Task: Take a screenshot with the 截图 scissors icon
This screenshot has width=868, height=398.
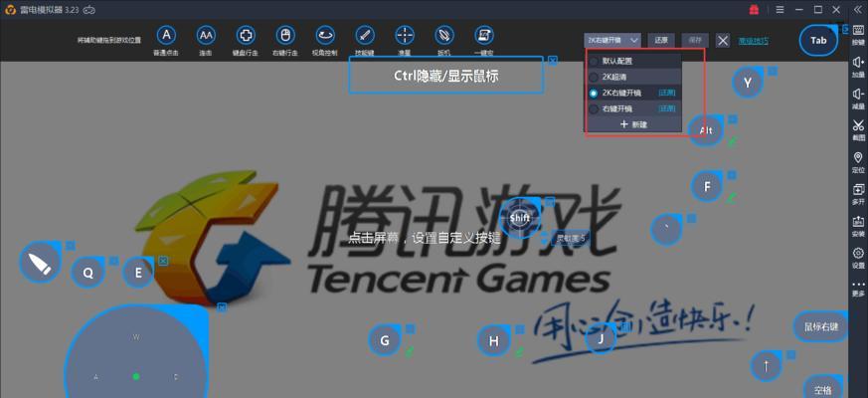Action: click(x=858, y=129)
